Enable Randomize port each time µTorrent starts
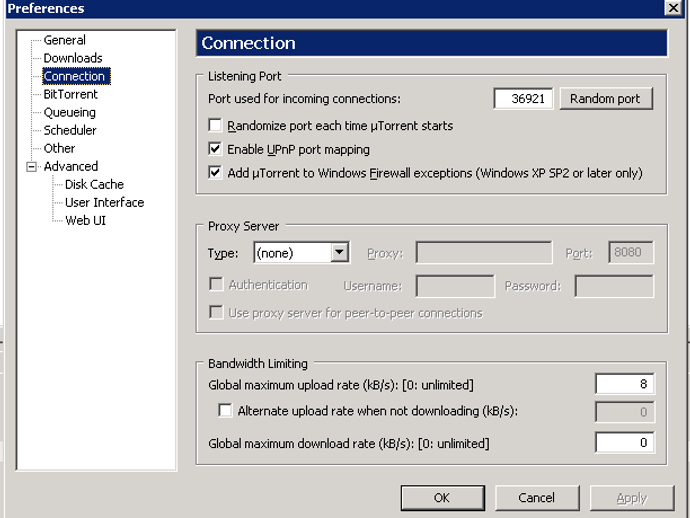This screenshot has height=518, width=690. click(x=215, y=125)
